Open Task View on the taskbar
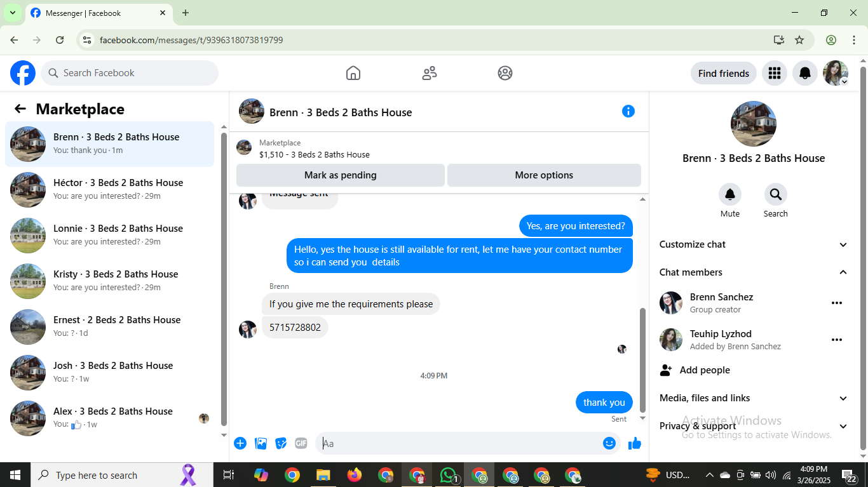 pyautogui.click(x=229, y=475)
